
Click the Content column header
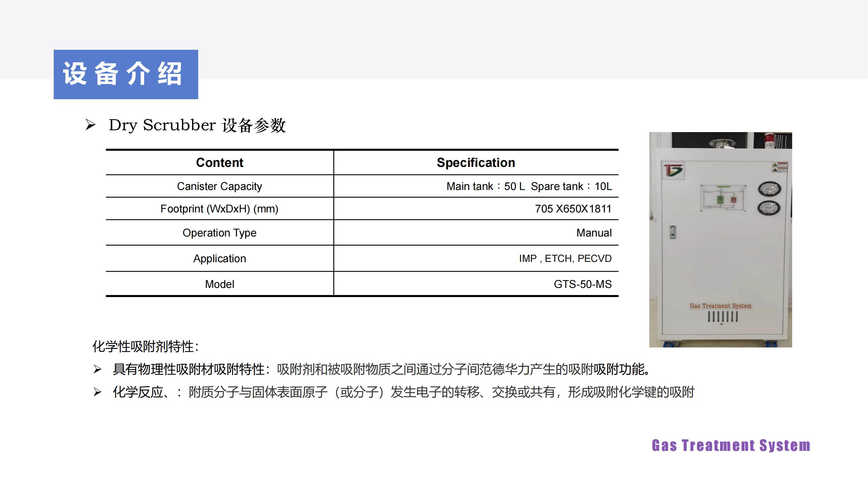[x=219, y=163]
